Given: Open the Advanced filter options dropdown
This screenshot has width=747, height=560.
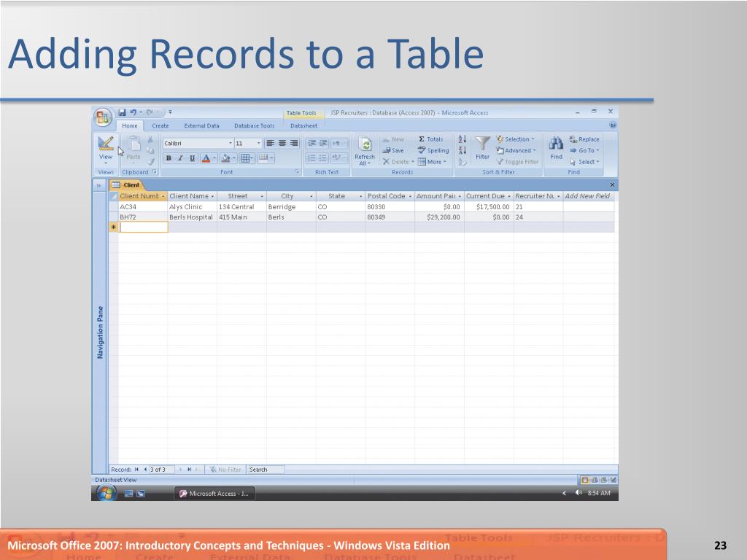Looking at the screenshot, I should [x=516, y=150].
